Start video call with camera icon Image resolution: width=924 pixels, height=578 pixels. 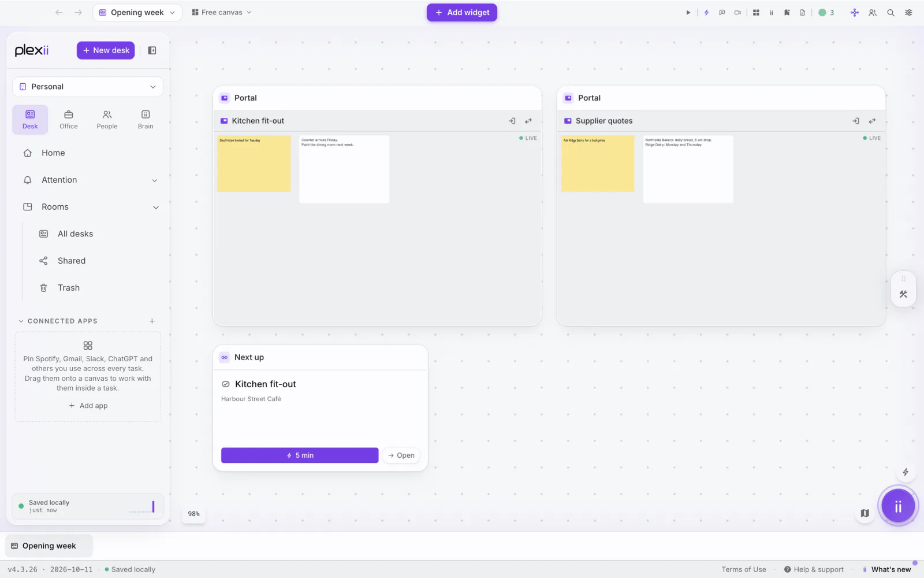click(x=737, y=12)
